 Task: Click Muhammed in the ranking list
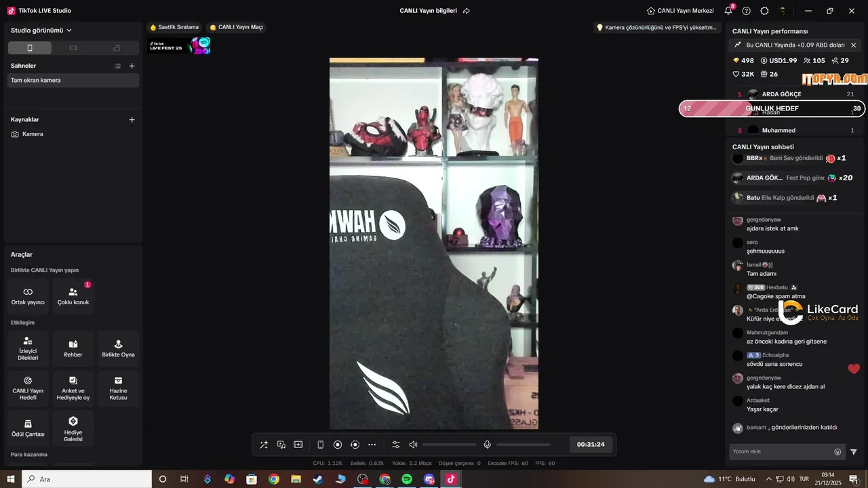coord(778,130)
